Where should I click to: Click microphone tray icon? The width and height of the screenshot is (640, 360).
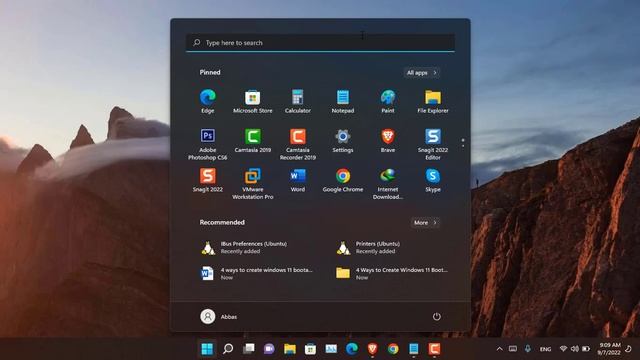pos(527,349)
